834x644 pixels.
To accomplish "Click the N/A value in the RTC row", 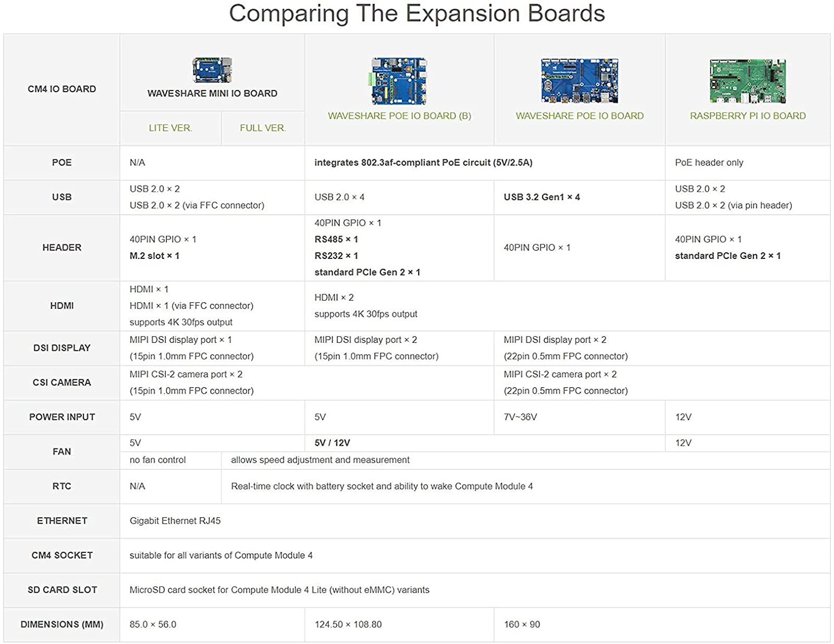I will click(x=138, y=486).
